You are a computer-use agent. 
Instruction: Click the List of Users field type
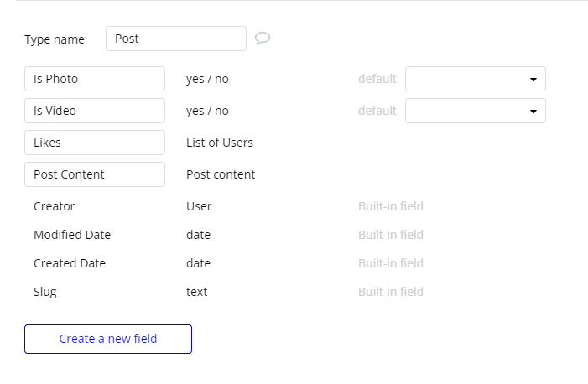click(220, 143)
